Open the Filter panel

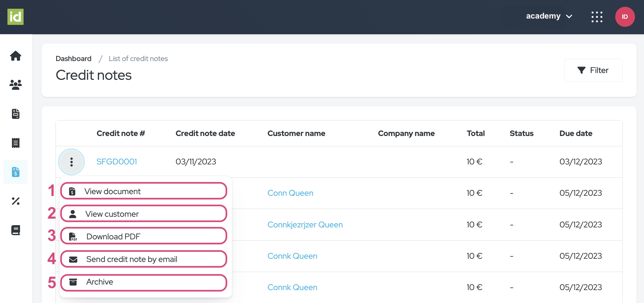coord(593,70)
